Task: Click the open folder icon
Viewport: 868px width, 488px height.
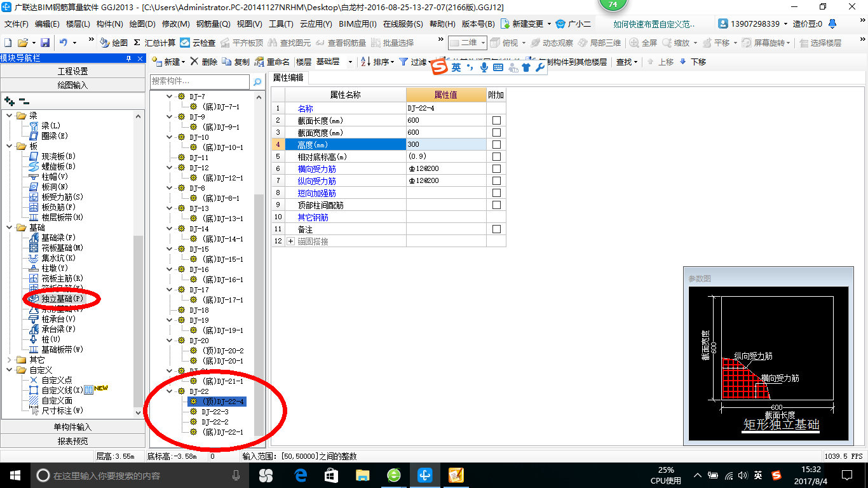Action: tap(22, 43)
